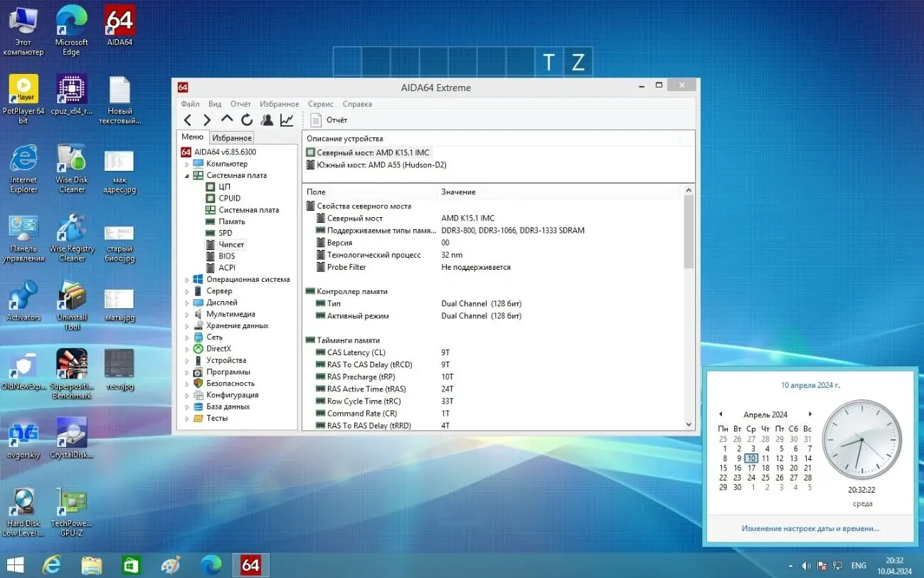
Task: Select the Refresh toolbar icon
Action: (x=246, y=120)
